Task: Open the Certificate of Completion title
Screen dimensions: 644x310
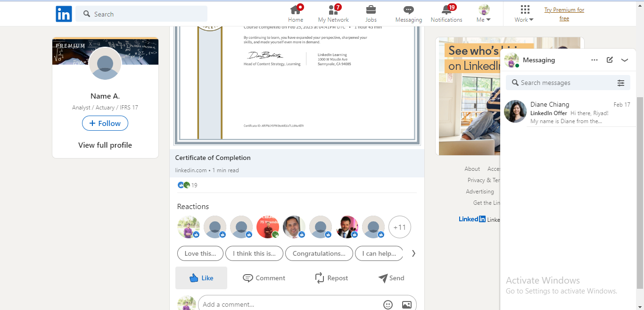Action: (213, 158)
